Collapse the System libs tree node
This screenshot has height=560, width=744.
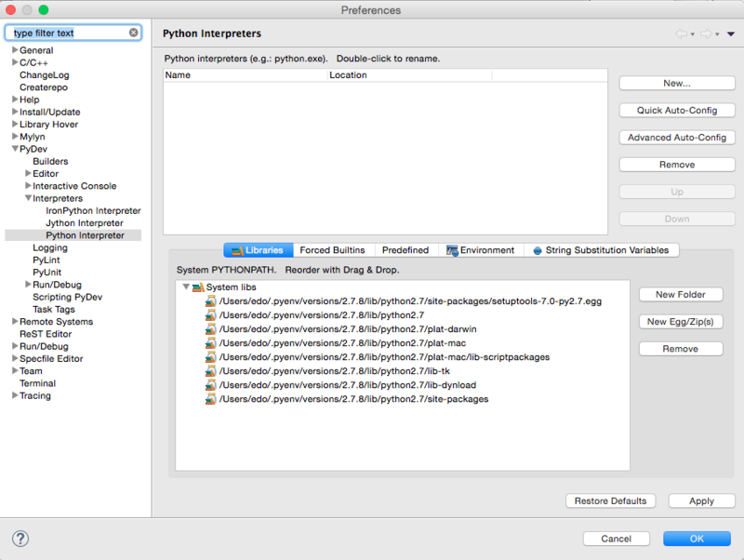coord(186,287)
